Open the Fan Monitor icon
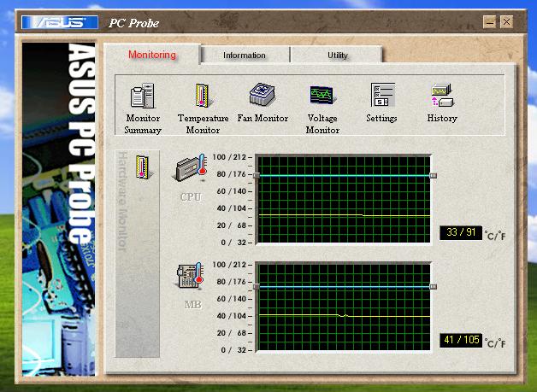Image resolution: width=537 pixels, height=392 pixels. click(x=262, y=95)
